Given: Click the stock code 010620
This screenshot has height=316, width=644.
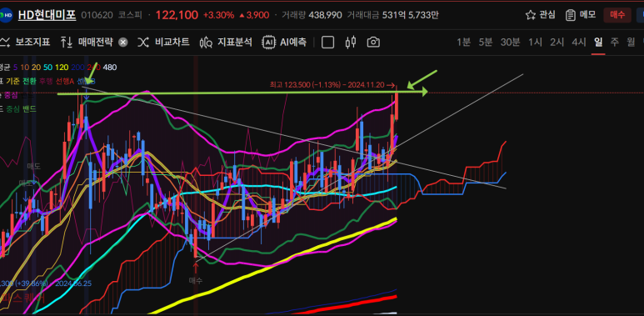Looking at the screenshot, I should pos(97,16).
